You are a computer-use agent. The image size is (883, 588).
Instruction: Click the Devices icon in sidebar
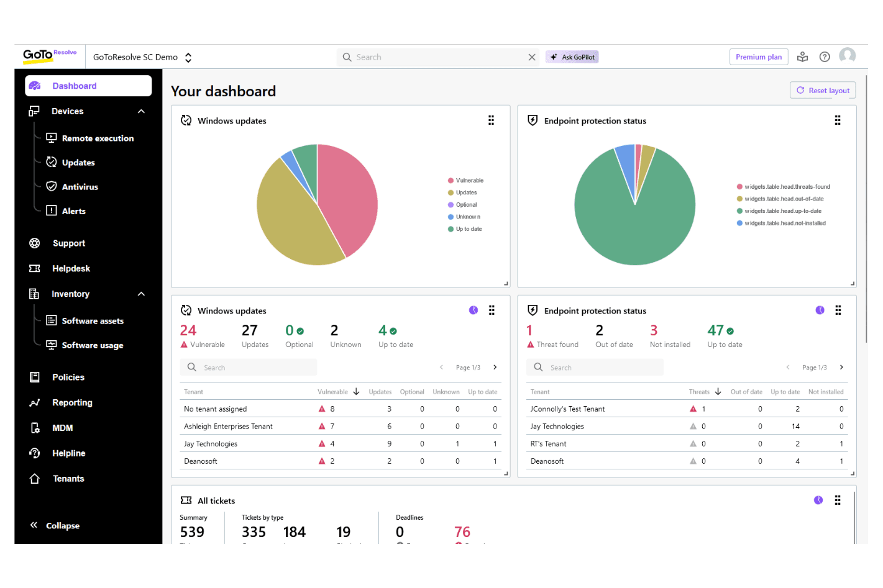34,111
